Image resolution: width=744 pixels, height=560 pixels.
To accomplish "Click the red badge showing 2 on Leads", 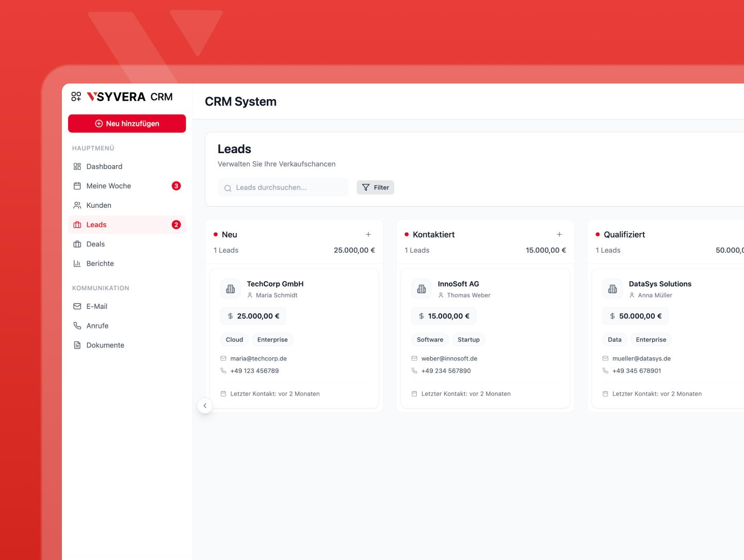I will pos(176,224).
